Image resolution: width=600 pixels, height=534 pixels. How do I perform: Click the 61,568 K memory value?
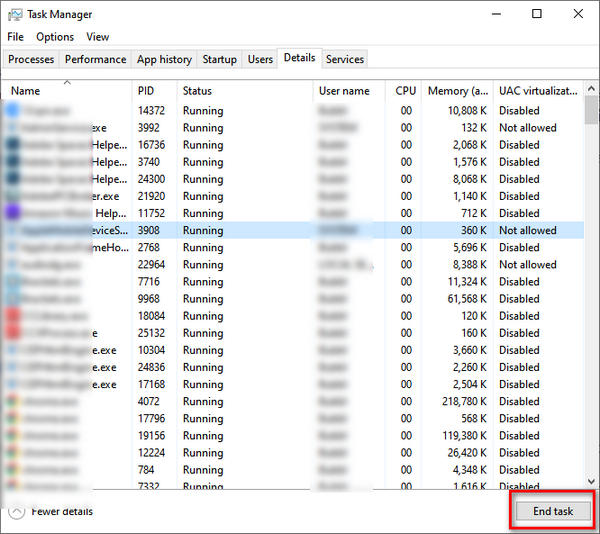click(467, 299)
